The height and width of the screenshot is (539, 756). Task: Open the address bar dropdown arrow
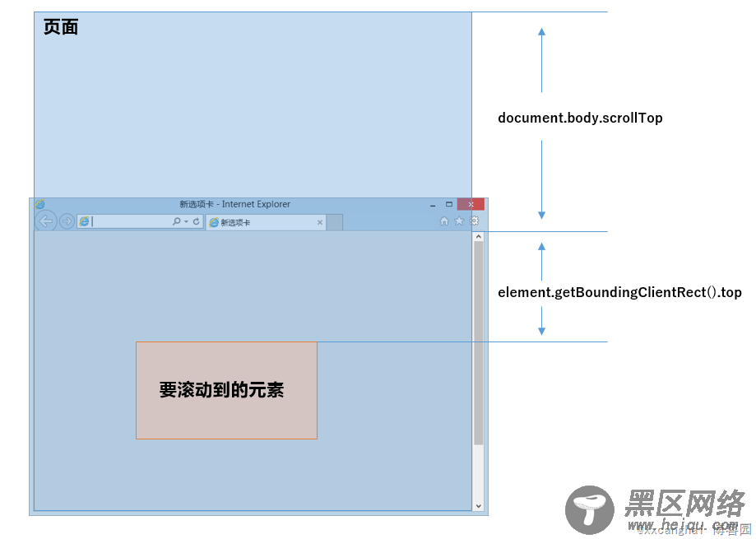click(186, 221)
